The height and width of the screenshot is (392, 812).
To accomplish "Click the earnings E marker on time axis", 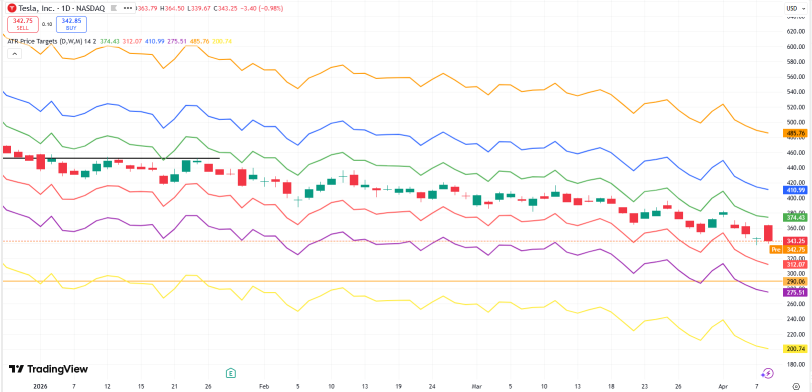I will coord(231,372).
